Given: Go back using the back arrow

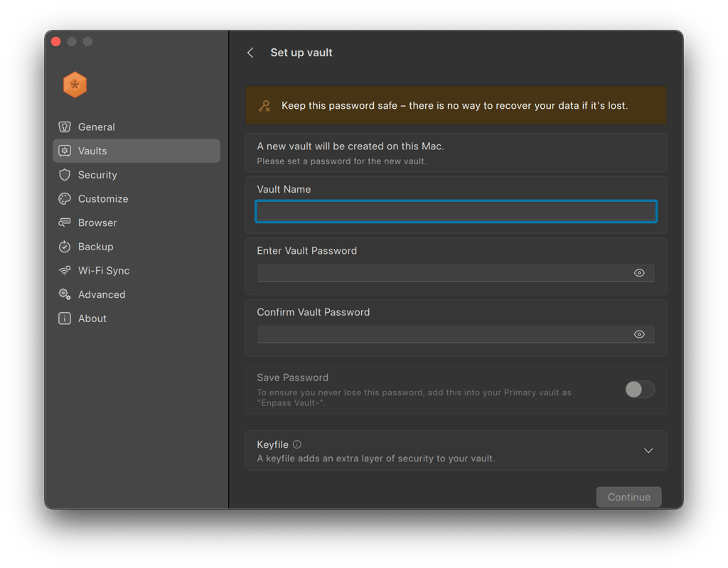Looking at the screenshot, I should pos(250,53).
